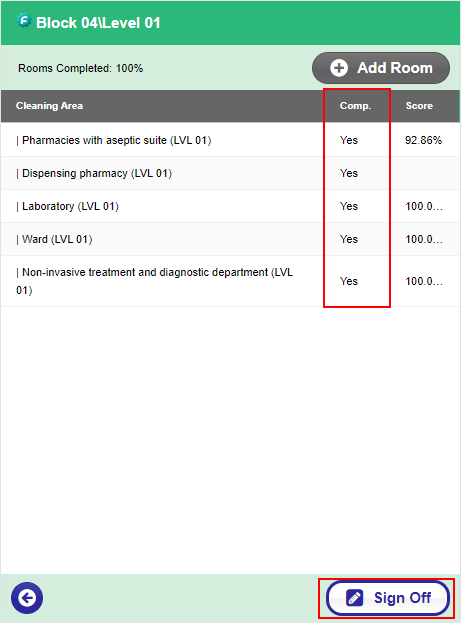The image size is (461, 623).
Task: Click the pencil icon on Sign Off
Action: click(x=354, y=598)
